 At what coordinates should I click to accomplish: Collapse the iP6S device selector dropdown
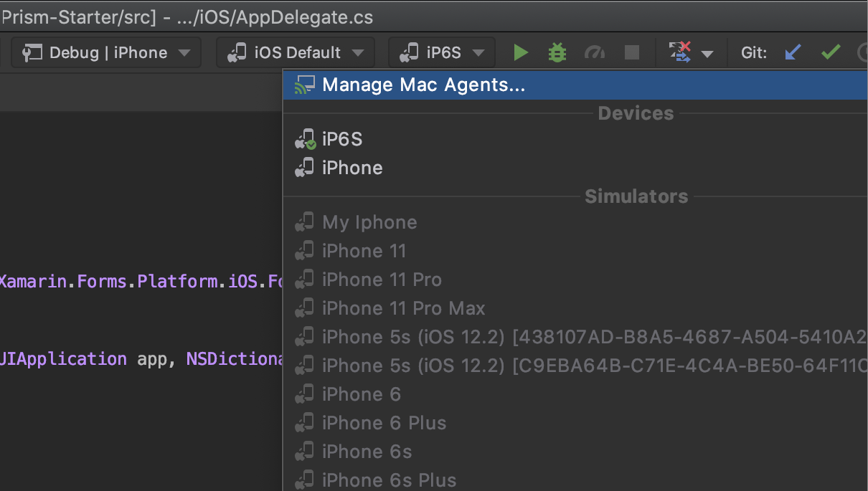[442, 52]
